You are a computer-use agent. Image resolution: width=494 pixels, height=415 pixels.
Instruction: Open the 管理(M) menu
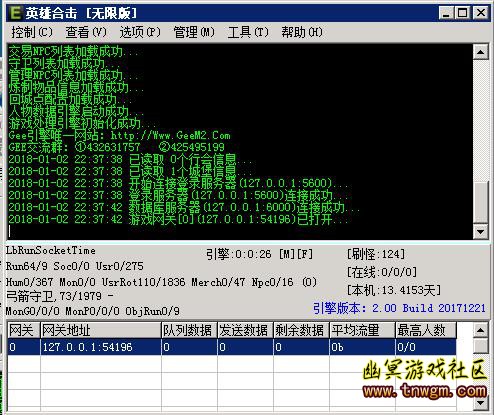pyautogui.click(x=194, y=32)
